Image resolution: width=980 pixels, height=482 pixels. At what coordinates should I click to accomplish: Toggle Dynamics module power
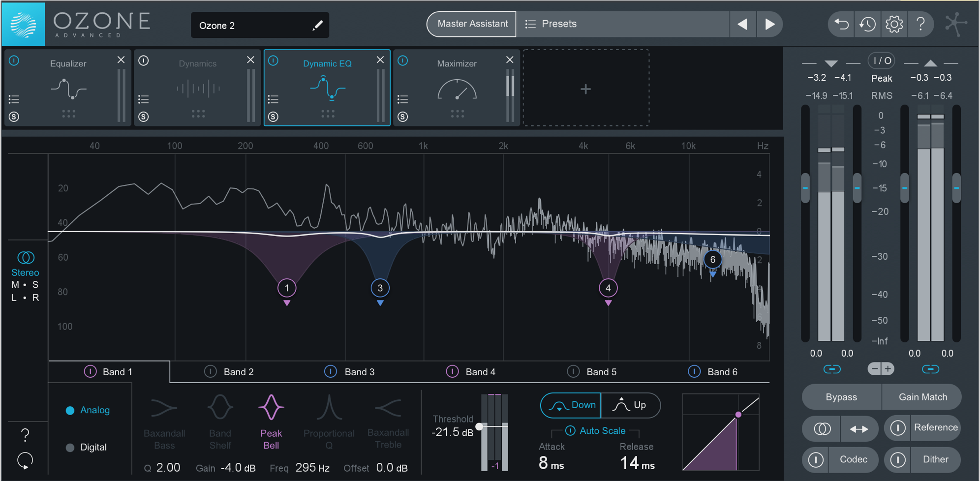(x=143, y=60)
